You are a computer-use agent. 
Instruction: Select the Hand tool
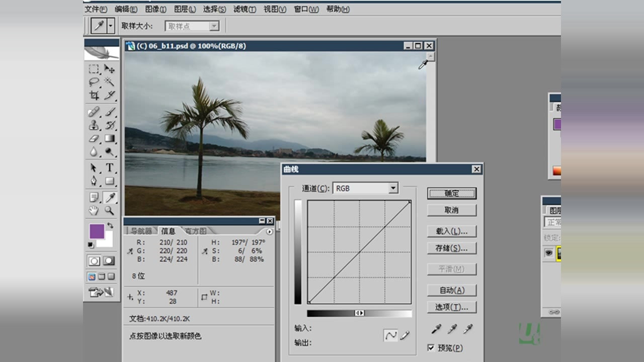[94, 211]
